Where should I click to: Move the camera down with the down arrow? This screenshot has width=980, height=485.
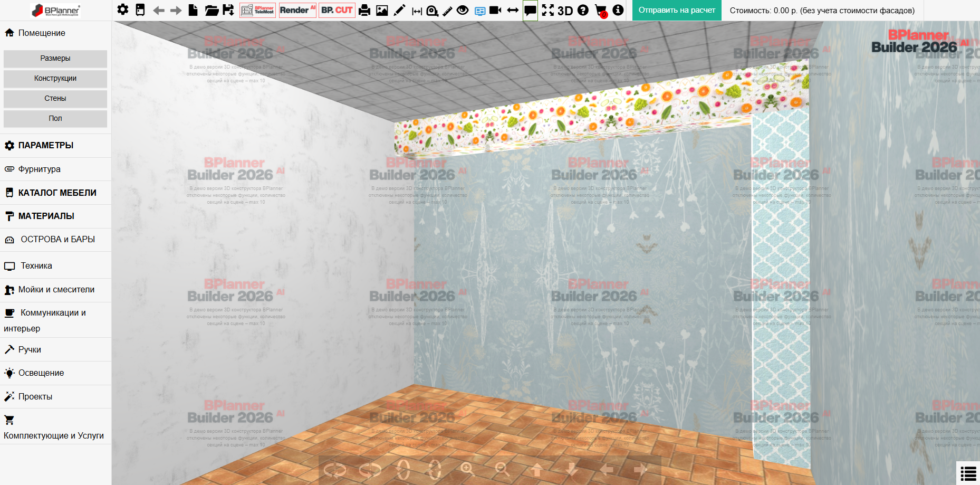point(572,469)
